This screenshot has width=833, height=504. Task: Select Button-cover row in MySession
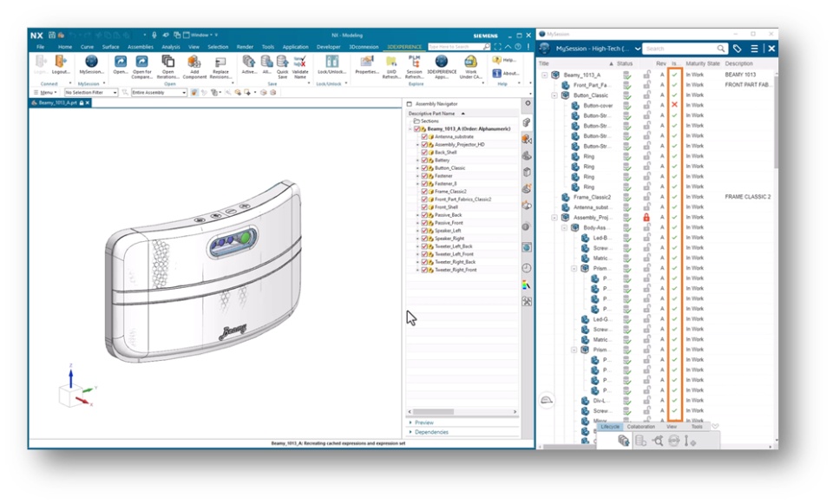(x=656, y=105)
